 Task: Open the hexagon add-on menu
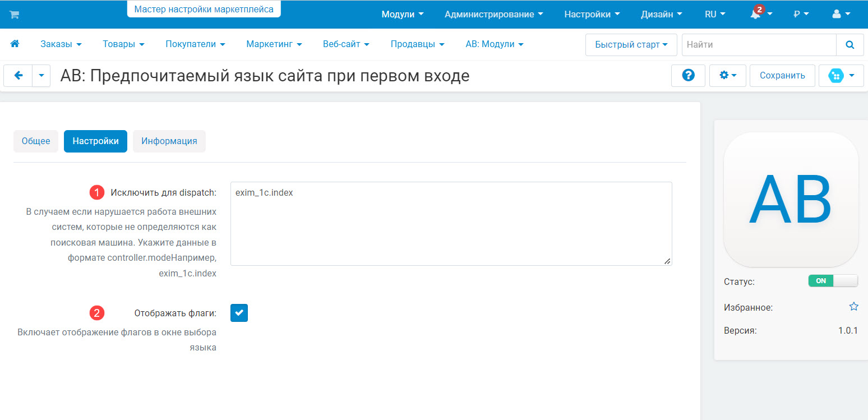pos(841,75)
